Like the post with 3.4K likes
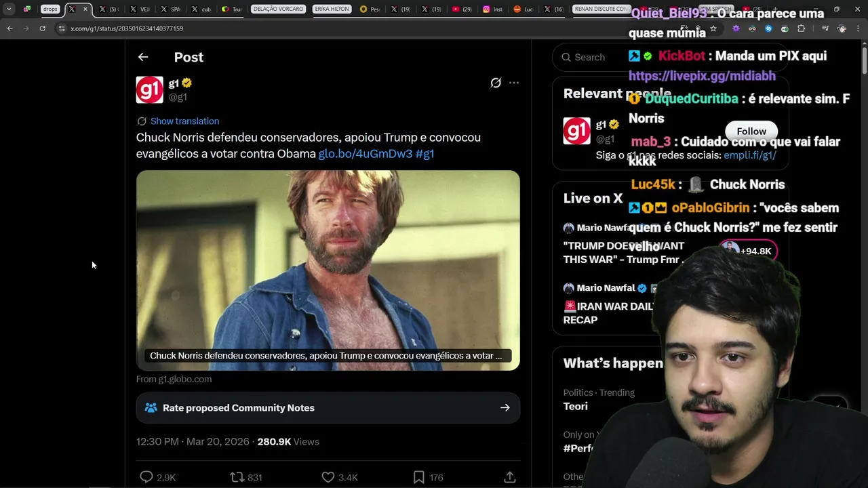This screenshot has width=868, height=488. coord(339,477)
